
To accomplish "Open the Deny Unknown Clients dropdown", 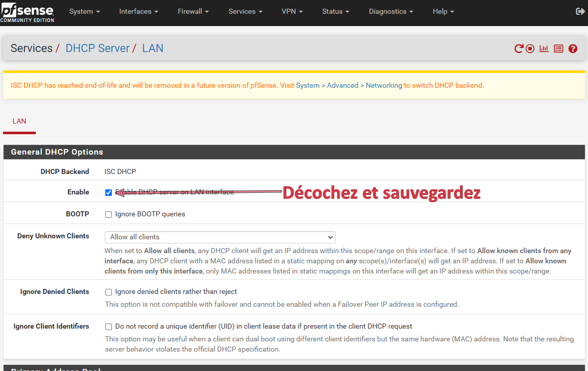I will (220, 237).
